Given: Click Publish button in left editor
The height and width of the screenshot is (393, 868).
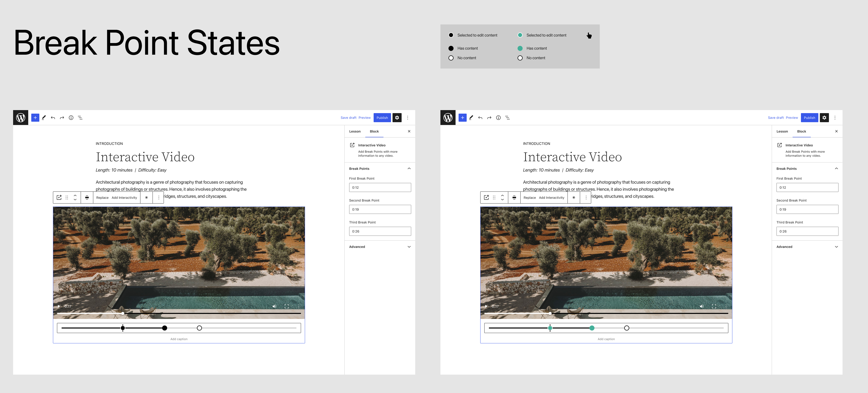Looking at the screenshot, I should (x=382, y=118).
